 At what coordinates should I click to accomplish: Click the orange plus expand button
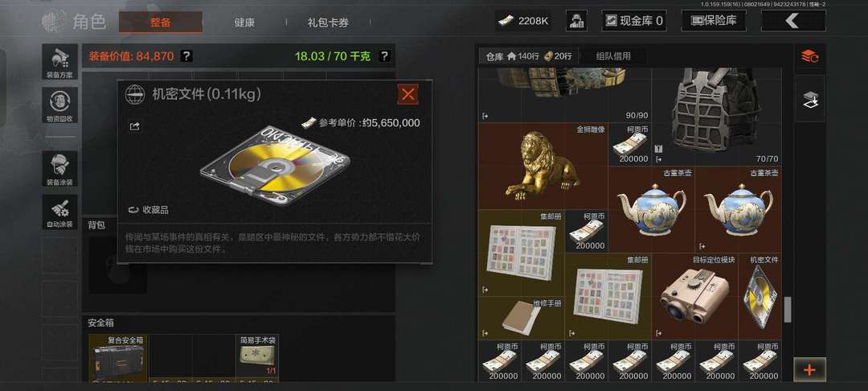(809, 369)
